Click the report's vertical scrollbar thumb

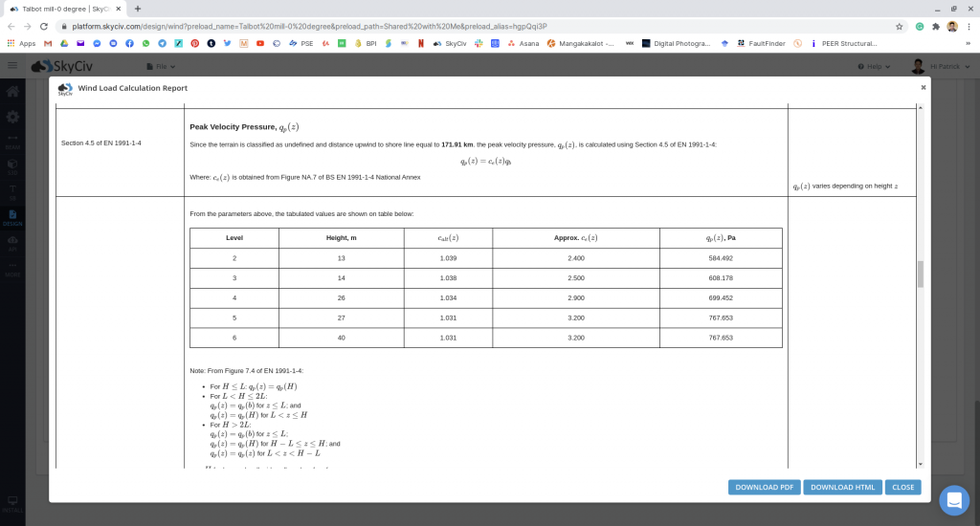tap(921, 274)
